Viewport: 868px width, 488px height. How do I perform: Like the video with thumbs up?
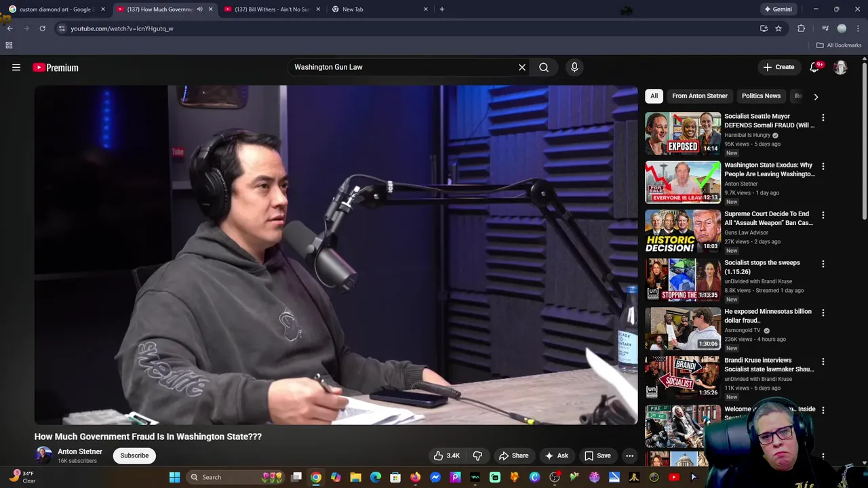[447, 455]
